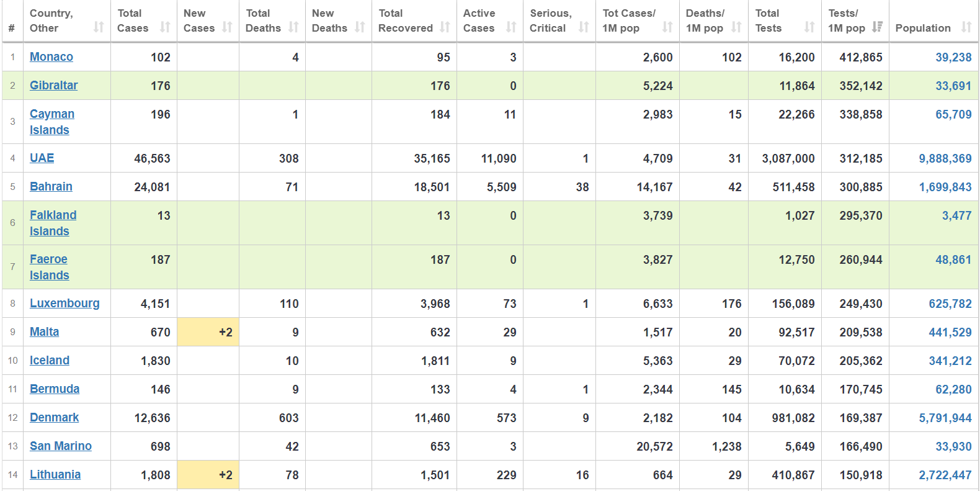This screenshot has height=491, width=980.
Task: Click the Total Recovered header label
Action: coord(406,20)
